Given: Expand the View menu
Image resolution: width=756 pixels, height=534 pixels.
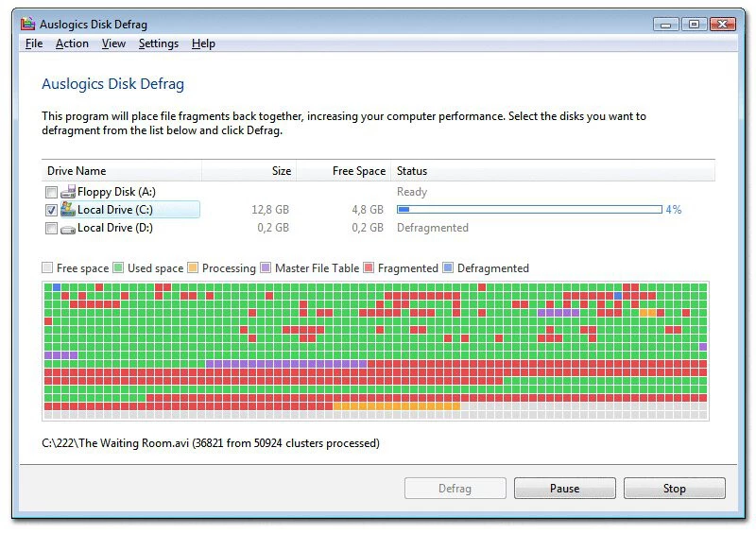Looking at the screenshot, I should pyautogui.click(x=113, y=43).
